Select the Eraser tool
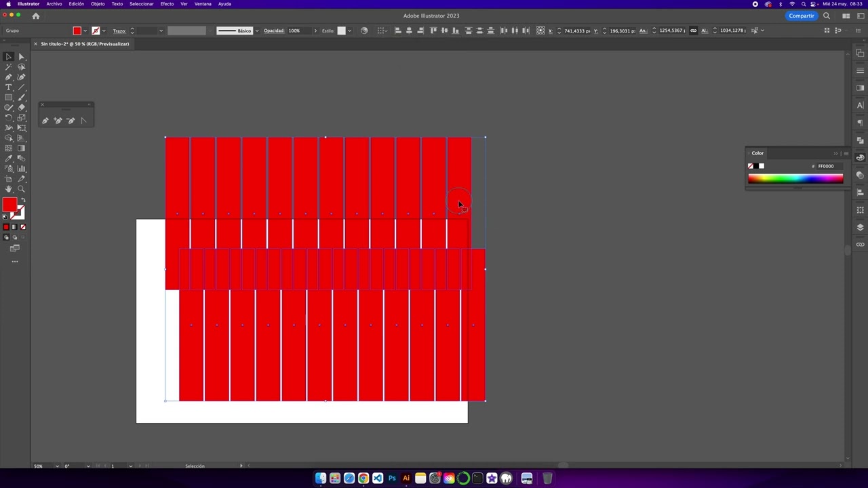The width and height of the screenshot is (868, 488). pos(21,108)
